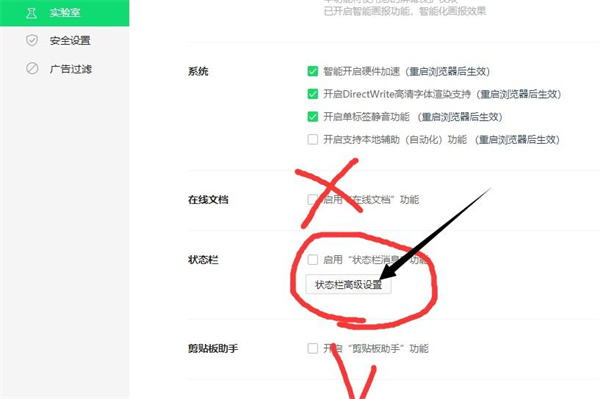This screenshot has height=399, width=600.
Task: Click the 系统 section heading
Action: point(198,72)
